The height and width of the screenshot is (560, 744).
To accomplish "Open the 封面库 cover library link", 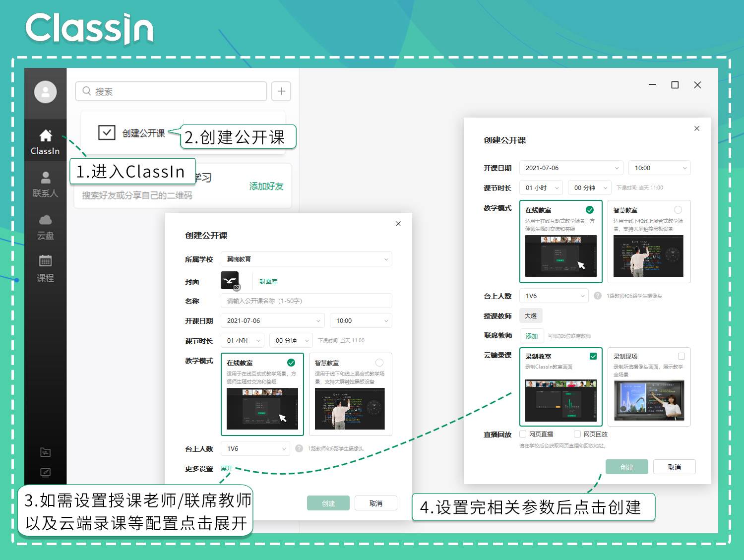I will tap(268, 281).
